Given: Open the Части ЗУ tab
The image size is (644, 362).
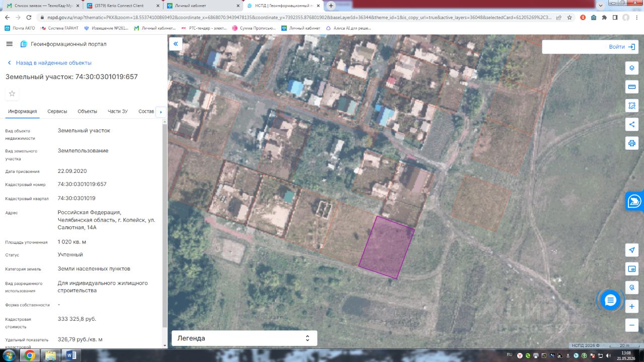Looking at the screenshot, I should click(x=118, y=111).
